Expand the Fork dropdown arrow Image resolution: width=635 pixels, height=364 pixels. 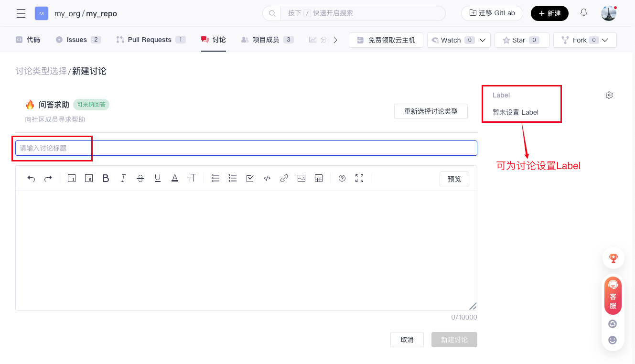[605, 40]
